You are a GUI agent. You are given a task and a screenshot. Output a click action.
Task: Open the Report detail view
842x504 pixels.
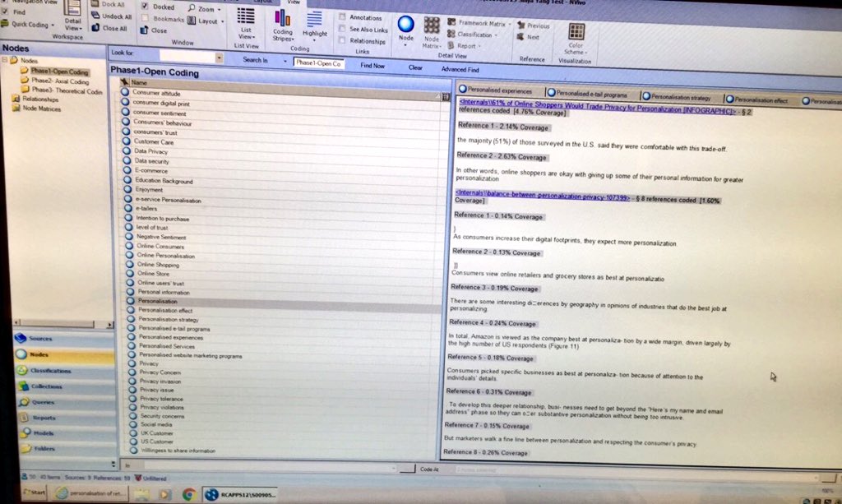click(465, 46)
